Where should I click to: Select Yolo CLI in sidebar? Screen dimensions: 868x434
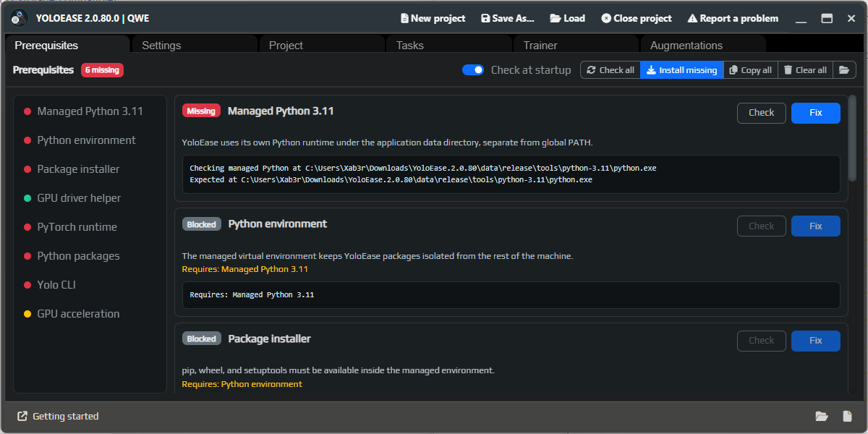(90, 285)
